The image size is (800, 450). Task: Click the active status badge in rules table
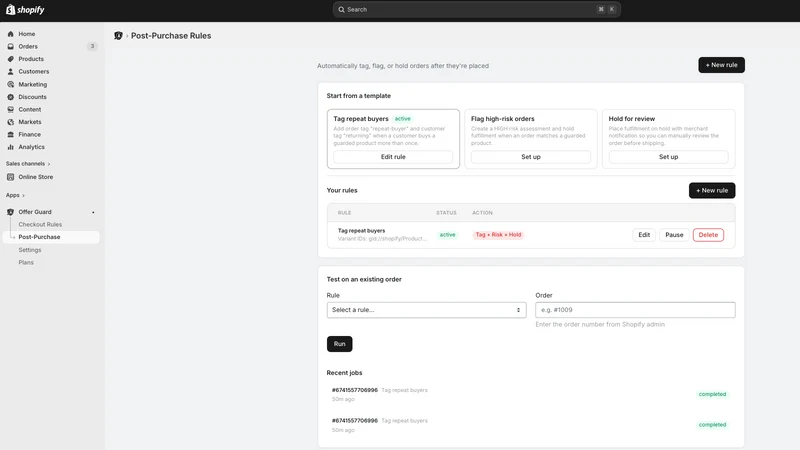[x=447, y=235]
